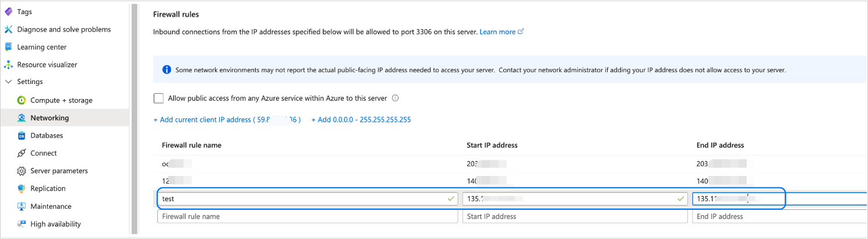Click the Tags icon in sidebar

click(x=8, y=12)
